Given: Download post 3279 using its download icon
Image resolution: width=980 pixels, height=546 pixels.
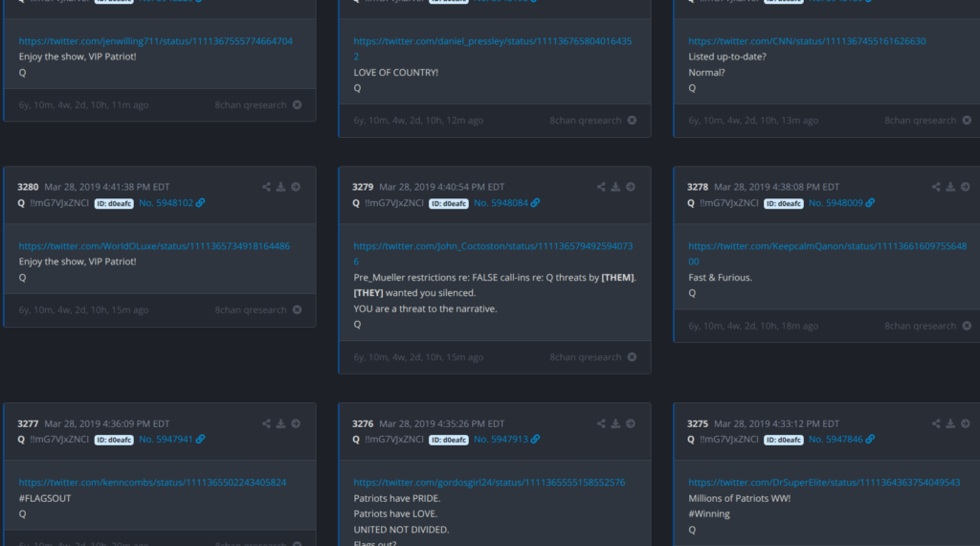Looking at the screenshot, I should (x=615, y=187).
